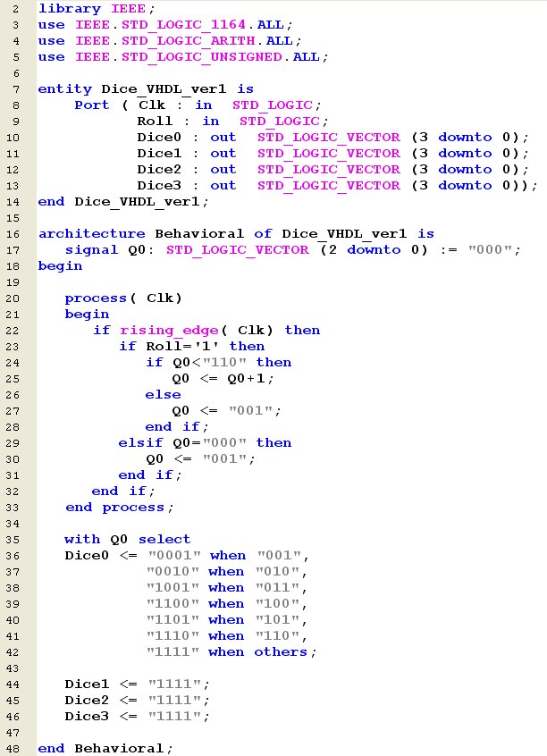The width and height of the screenshot is (547, 756).
Task: Click the 'Roll' port name on line 9
Action: (x=155, y=121)
